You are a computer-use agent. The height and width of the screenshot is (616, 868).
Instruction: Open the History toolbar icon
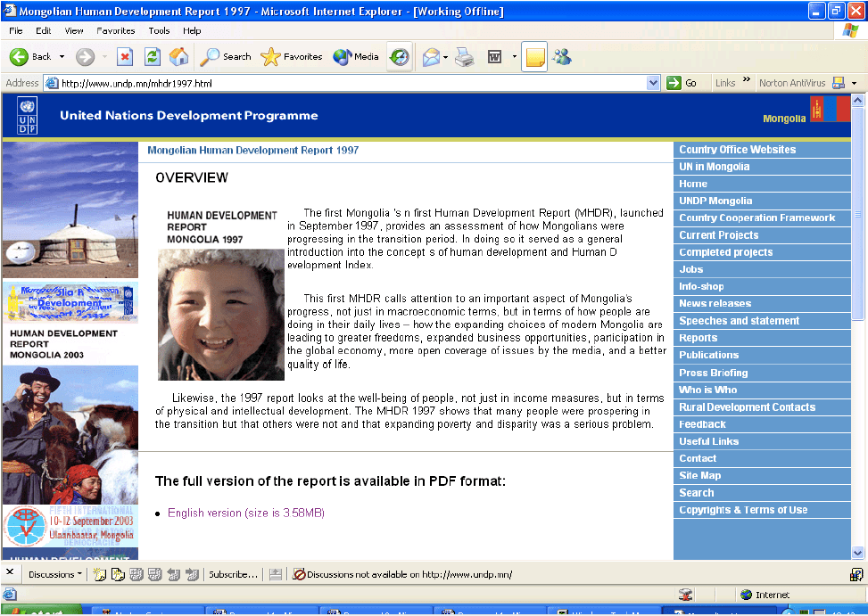click(399, 57)
